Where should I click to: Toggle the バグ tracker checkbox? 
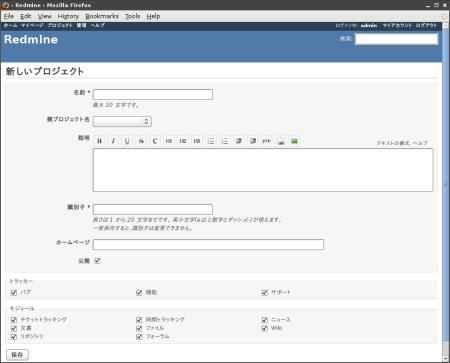click(x=14, y=293)
